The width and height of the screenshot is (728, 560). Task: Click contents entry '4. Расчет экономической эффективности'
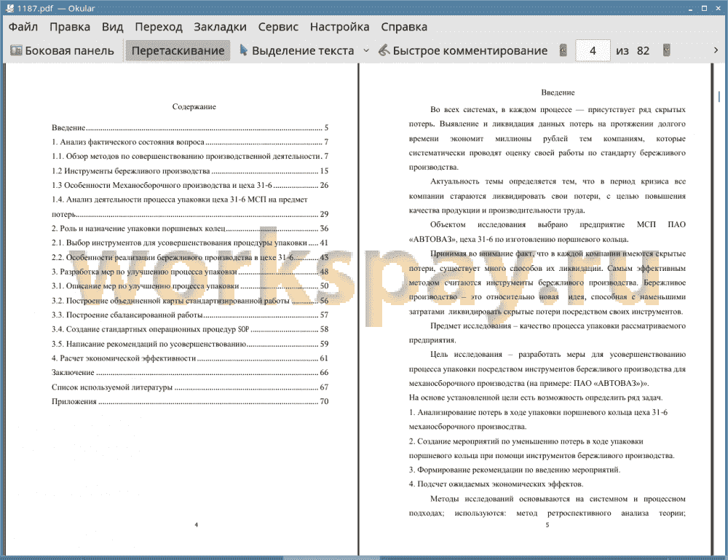point(190,358)
